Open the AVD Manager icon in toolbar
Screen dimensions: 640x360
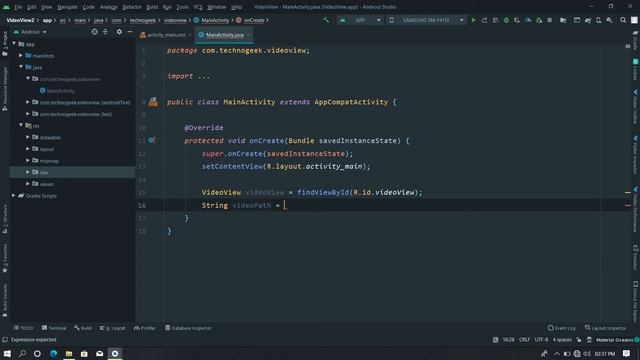(x=598, y=20)
